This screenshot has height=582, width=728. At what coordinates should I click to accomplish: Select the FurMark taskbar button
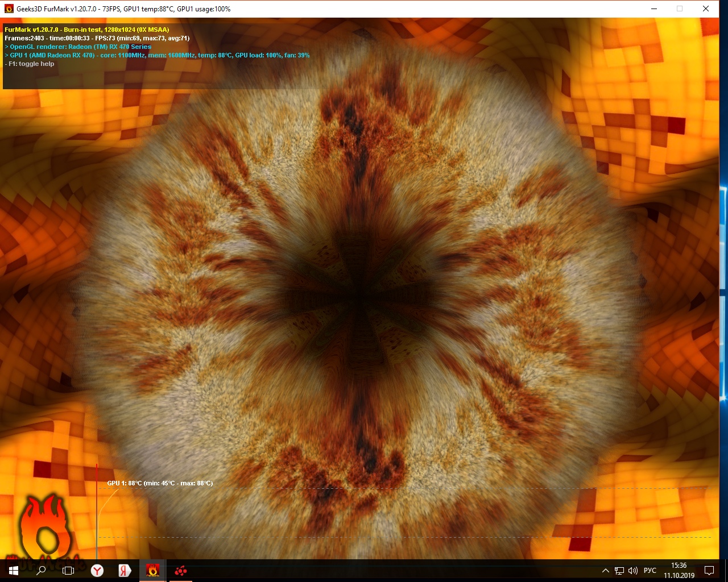[152, 571]
